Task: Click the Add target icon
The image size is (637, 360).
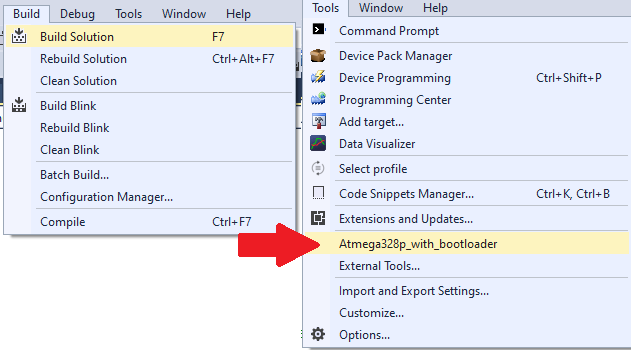Action: tap(318, 121)
